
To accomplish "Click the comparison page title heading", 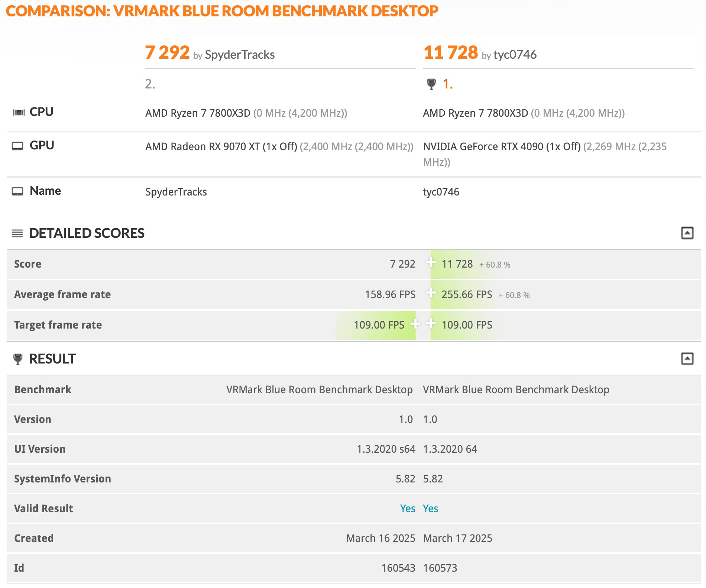I will [222, 11].
